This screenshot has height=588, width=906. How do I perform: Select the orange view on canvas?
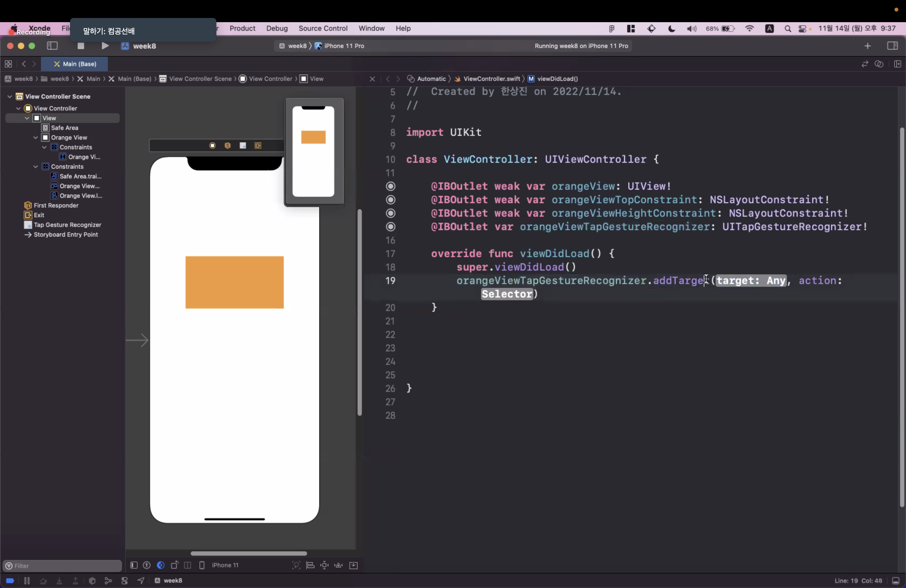[235, 282]
